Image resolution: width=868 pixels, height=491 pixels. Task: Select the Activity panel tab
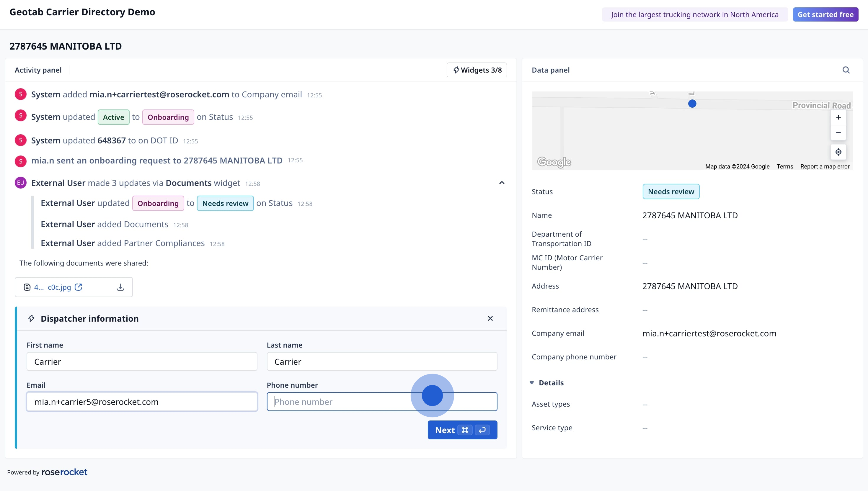point(38,70)
